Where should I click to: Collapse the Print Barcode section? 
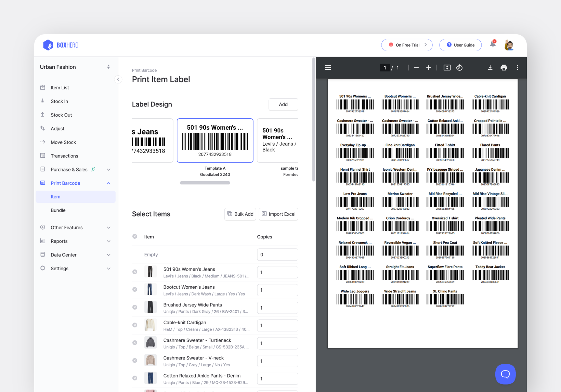coord(109,183)
